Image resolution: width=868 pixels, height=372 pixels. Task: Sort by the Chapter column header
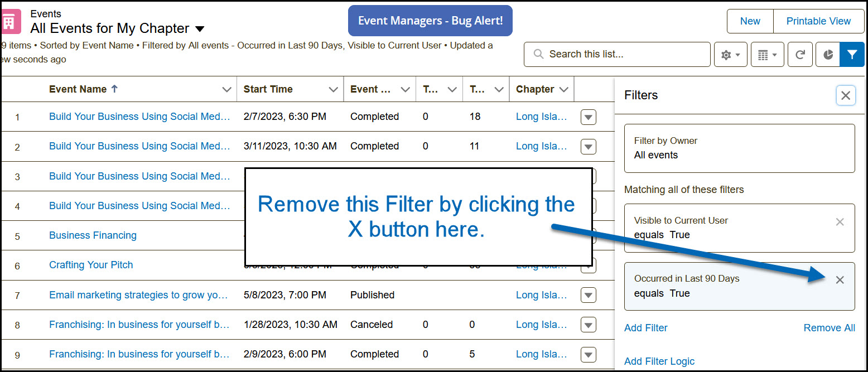click(535, 89)
